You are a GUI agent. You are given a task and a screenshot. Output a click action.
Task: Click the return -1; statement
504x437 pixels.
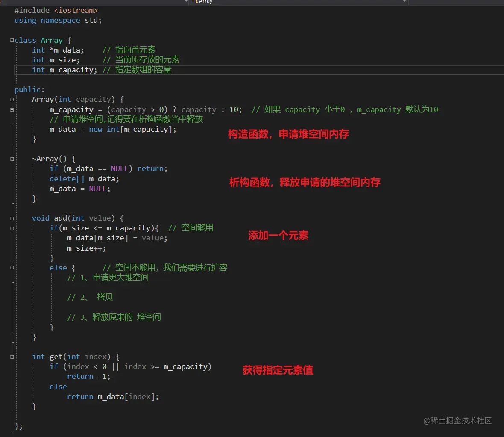point(88,377)
